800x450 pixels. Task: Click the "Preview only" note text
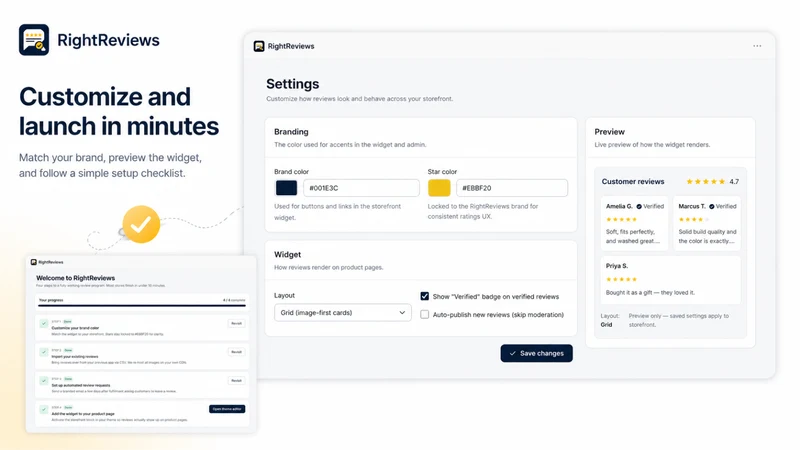[679, 320]
